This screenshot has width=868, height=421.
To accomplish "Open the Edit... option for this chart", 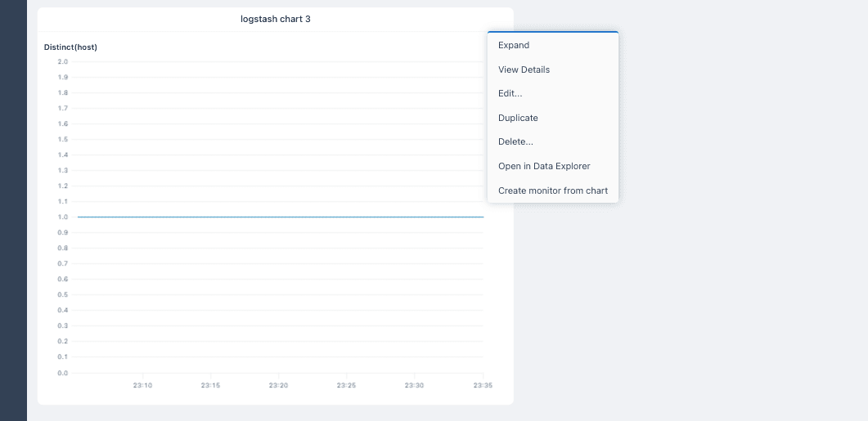I will pos(552,93).
